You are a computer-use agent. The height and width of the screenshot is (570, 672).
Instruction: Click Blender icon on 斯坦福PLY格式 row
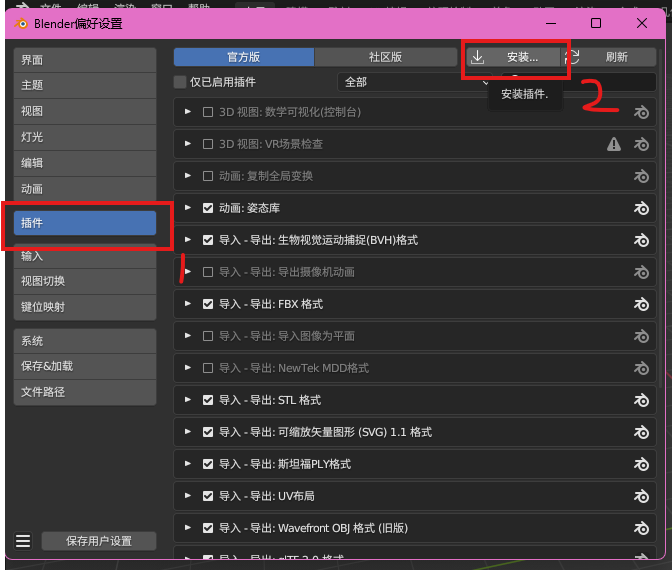[x=641, y=464]
